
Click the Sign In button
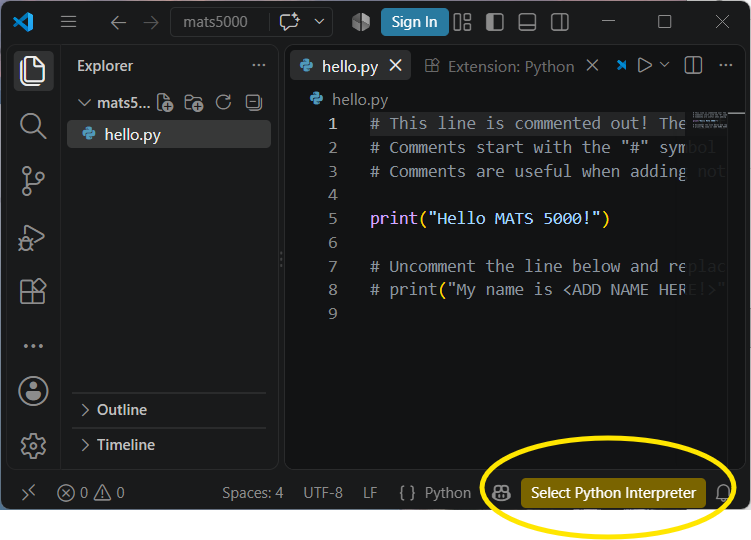(x=414, y=22)
